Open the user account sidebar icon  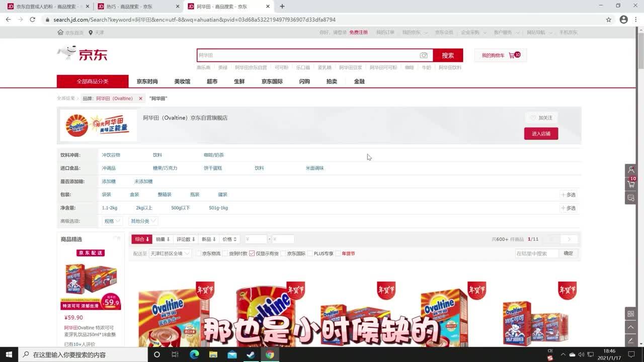[631, 170]
